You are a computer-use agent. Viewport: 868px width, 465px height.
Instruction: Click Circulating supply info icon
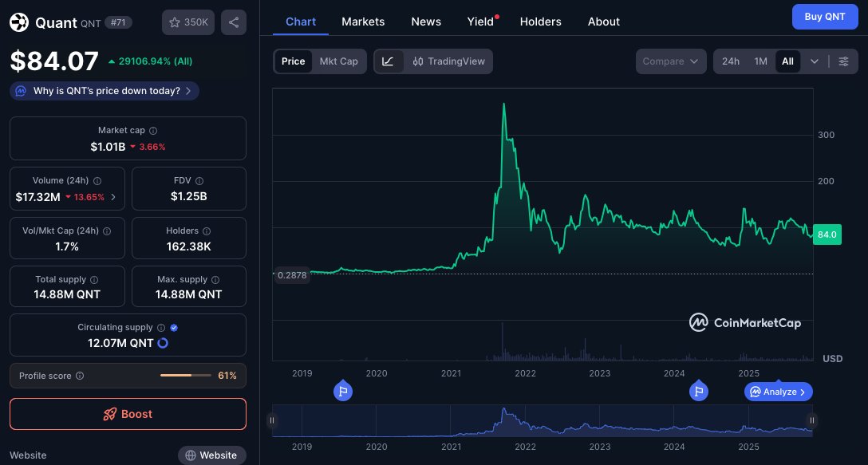pyautogui.click(x=161, y=328)
